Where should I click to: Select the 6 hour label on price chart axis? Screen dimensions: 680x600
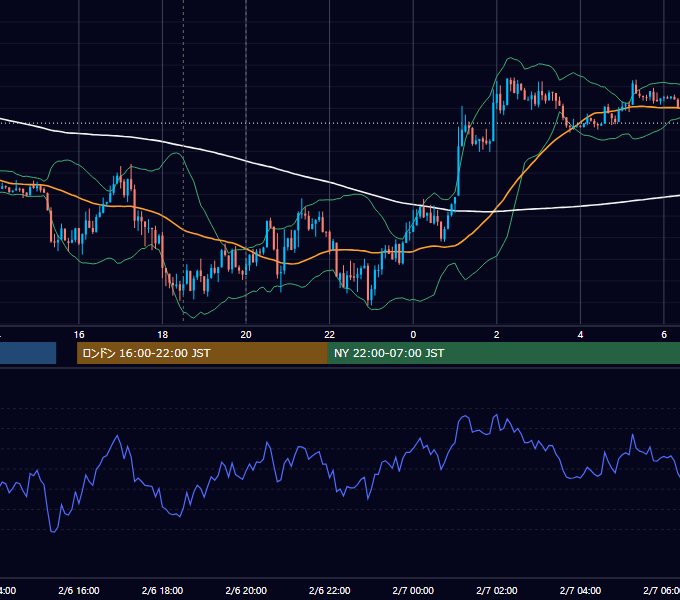point(664,335)
